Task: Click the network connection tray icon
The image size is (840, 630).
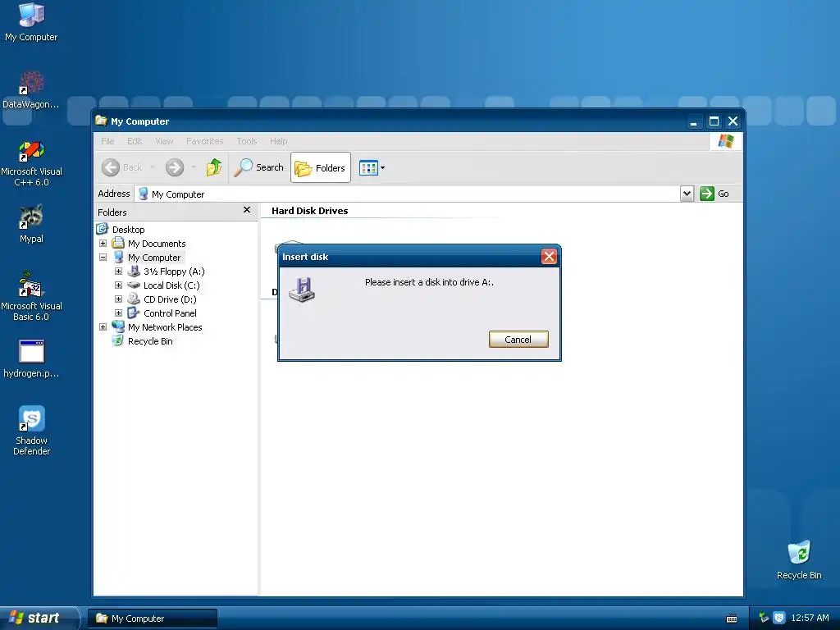Action: [x=764, y=618]
